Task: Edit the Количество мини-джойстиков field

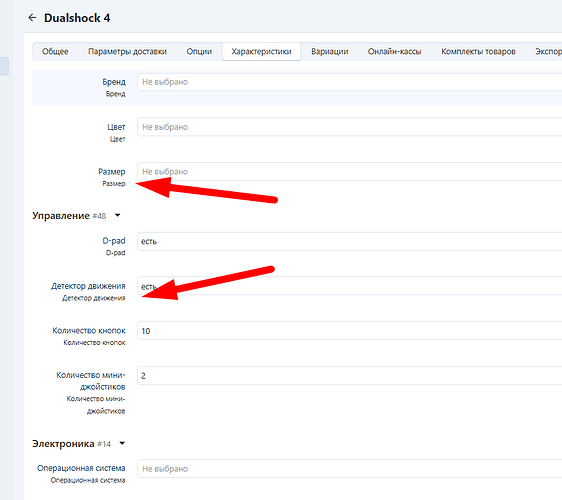Action: 349,376
